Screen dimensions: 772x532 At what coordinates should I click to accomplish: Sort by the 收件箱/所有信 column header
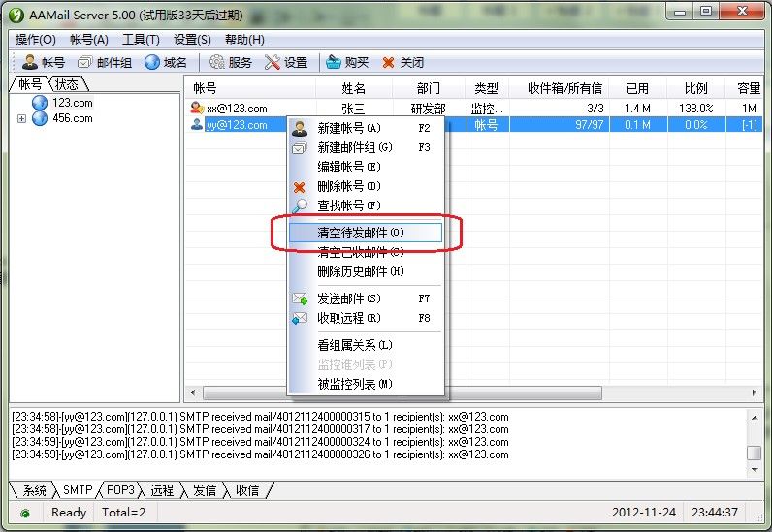pyautogui.click(x=560, y=88)
